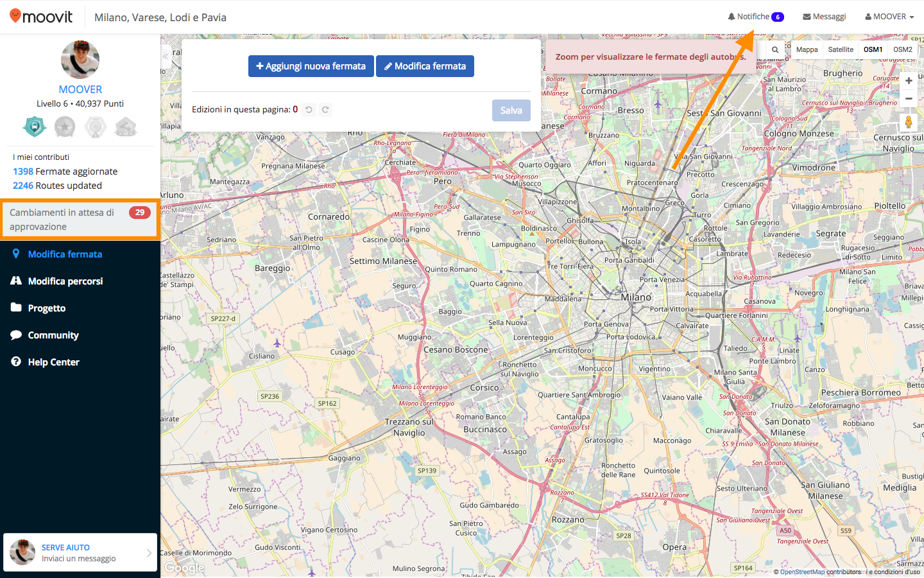Open the profile avatar photo in sidebar
Screen dimensions: 924x578
pyautogui.click(x=80, y=60)
